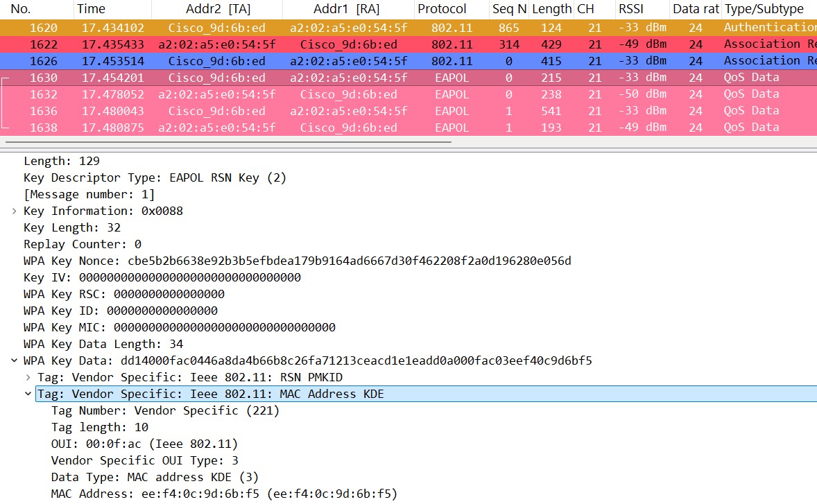This screenshot has width=817, height=504.
Task: Click the MAC Address ee:f4:0c:9d:6b:f5 field
Action: point(223,494)
